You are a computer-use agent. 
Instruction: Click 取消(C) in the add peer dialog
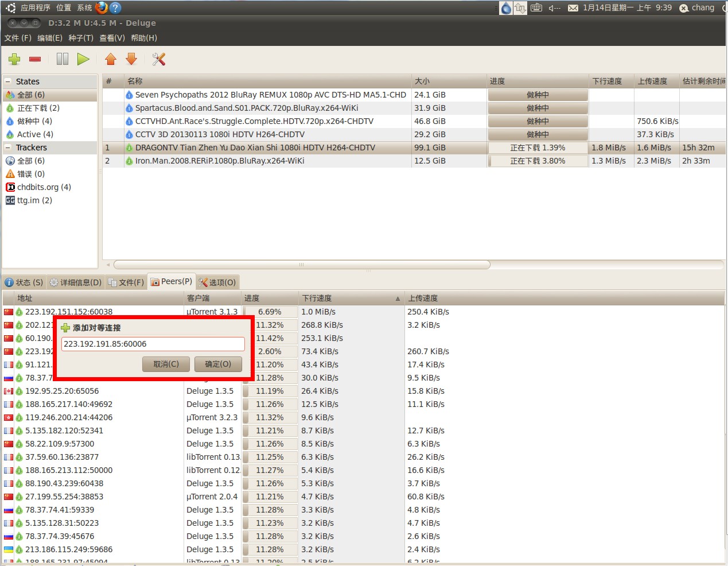166,364
